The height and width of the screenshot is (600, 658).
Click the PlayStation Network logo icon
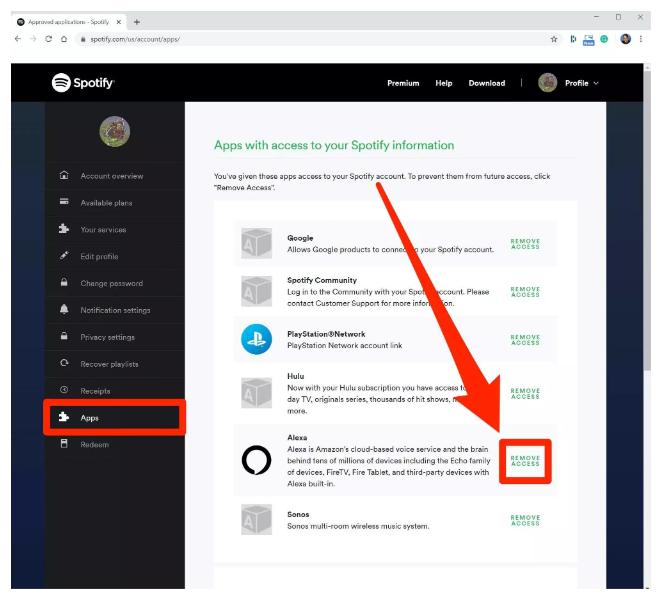[256, 339]
